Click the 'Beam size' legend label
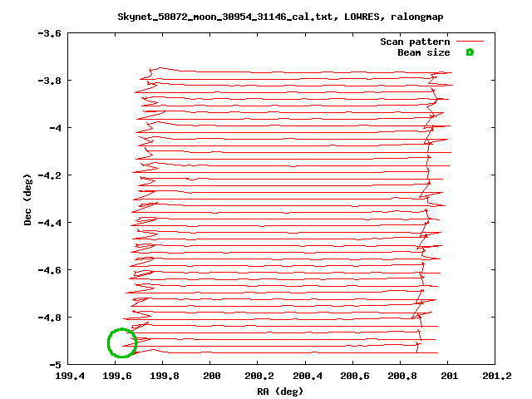Viewport: 532px width, 399px height. click(x=424, y=52)
